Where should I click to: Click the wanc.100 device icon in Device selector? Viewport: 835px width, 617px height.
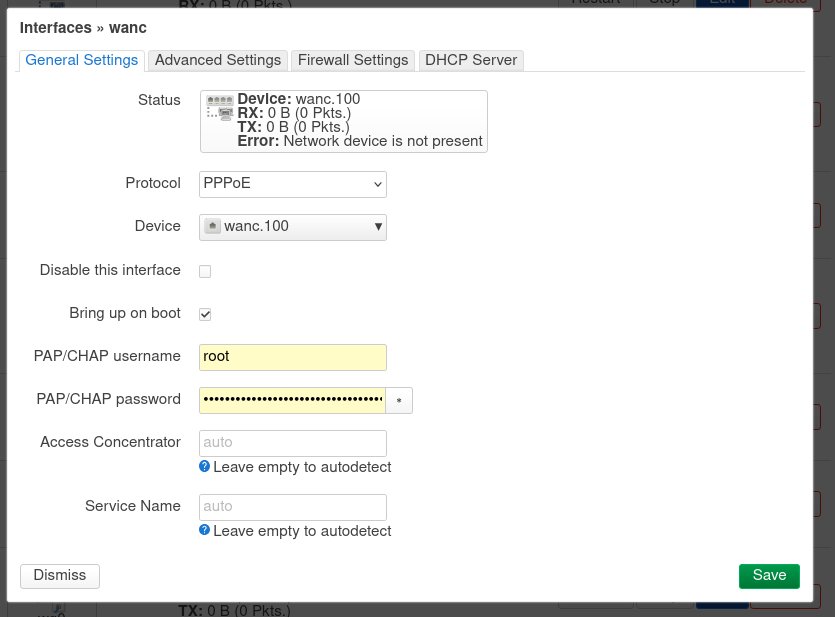[212, 227]
